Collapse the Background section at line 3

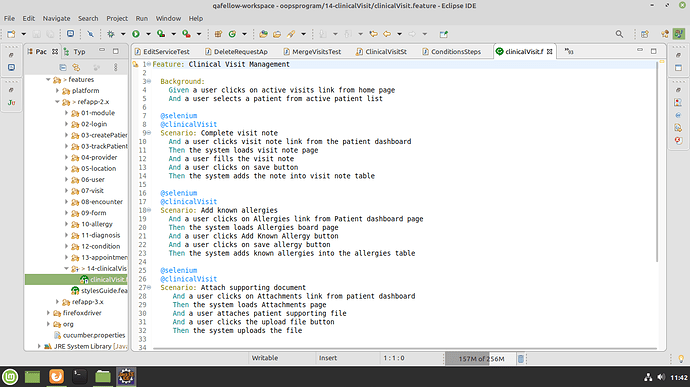click(149, 81)
